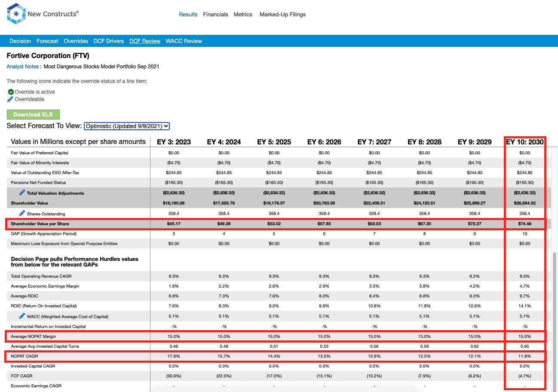Click Incremental Return on Invested Capital label
This screenshot has width=558, height=392.
pos(48,327)
